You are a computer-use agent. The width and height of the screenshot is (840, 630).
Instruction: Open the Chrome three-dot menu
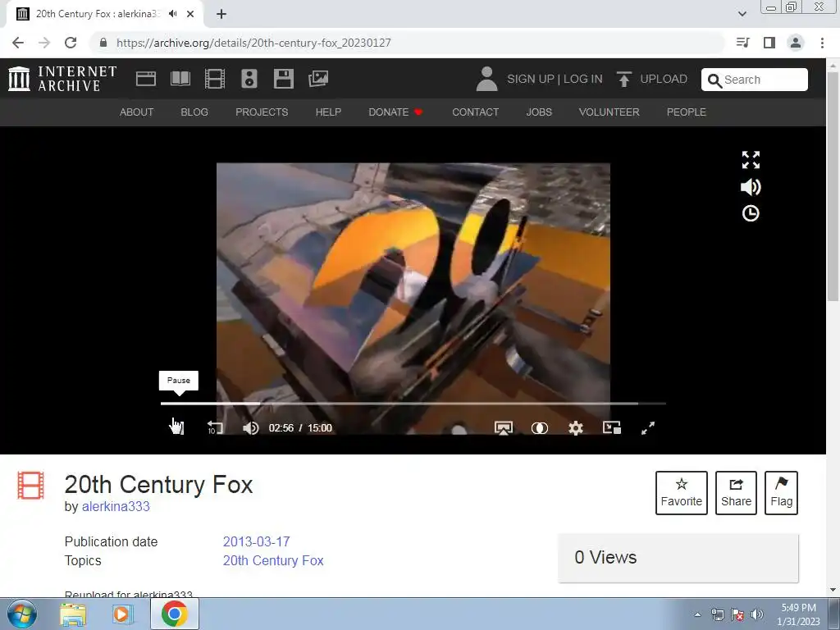tap(822, 43)
